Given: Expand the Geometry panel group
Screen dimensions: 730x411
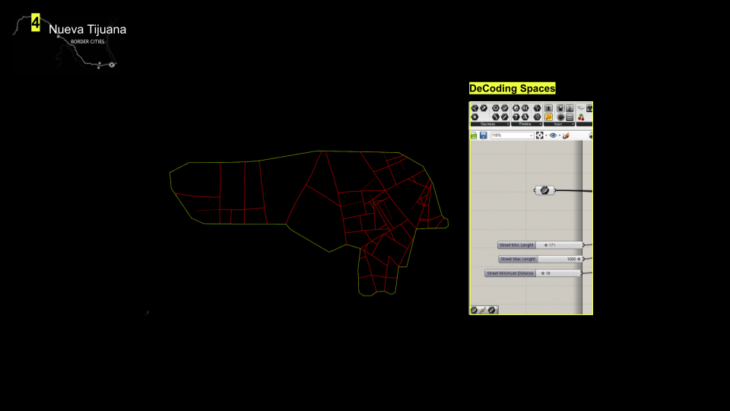Looking at the screenshot, I should (x=488, y=124).
